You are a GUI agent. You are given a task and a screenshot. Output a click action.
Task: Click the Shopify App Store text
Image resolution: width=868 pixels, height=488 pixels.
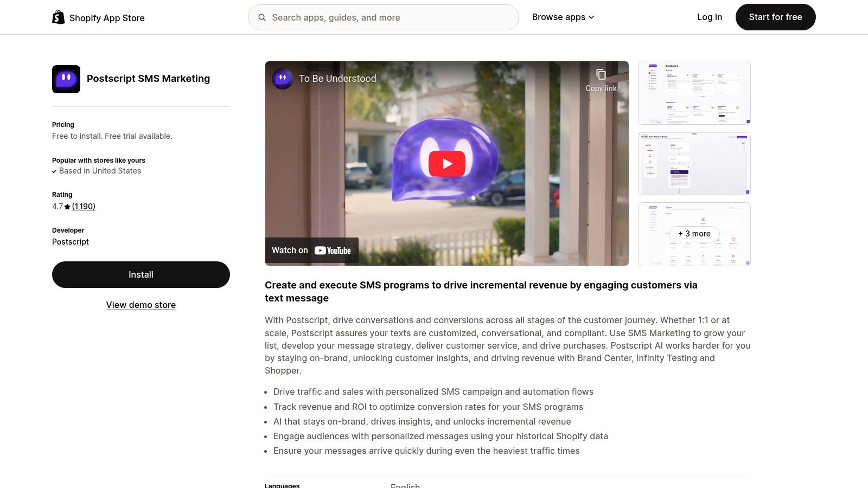pyautogui.click(x=107, y=18)
